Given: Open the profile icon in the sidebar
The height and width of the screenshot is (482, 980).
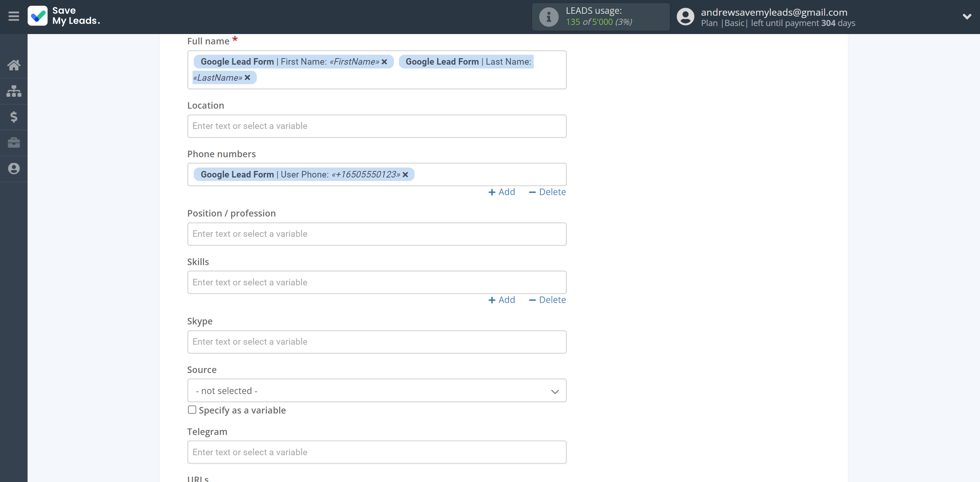Looking at the screenshot, I should click(14, 169).
